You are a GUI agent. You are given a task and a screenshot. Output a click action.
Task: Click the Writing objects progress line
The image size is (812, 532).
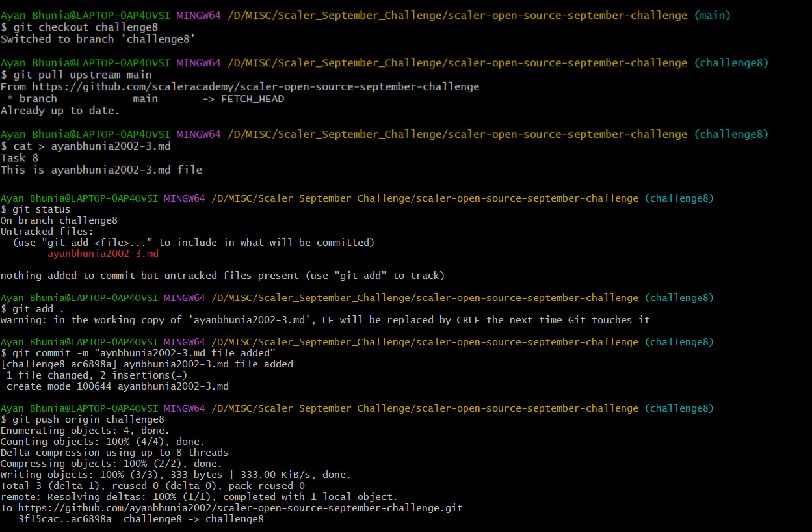pos(174,474)
